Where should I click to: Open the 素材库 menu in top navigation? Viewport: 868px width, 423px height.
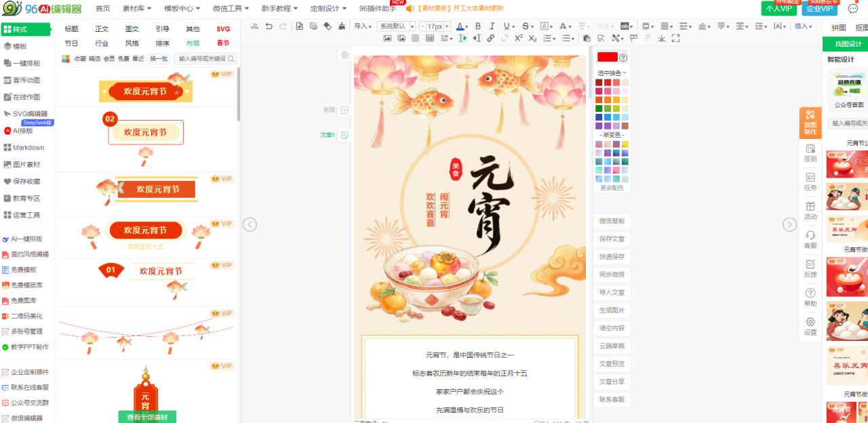[137, 9]
